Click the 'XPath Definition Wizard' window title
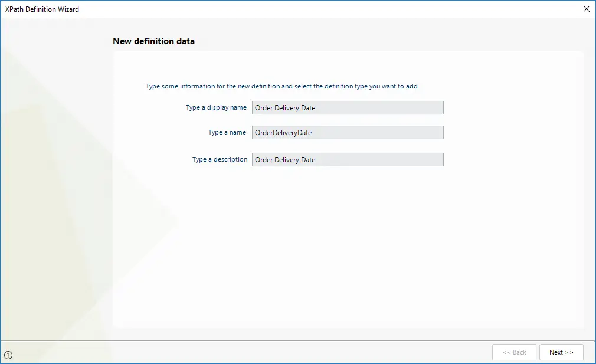Screen dimensions: 596x364 pos(42,9)
